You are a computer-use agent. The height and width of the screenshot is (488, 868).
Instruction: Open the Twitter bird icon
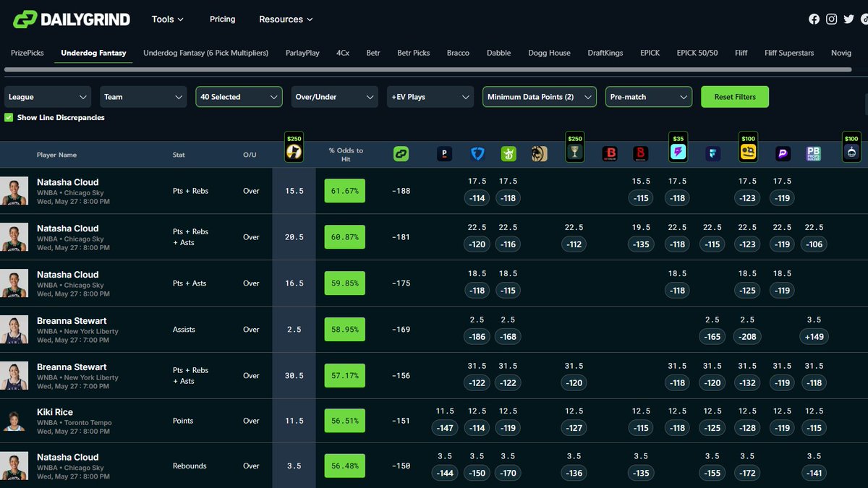[849, 20]
